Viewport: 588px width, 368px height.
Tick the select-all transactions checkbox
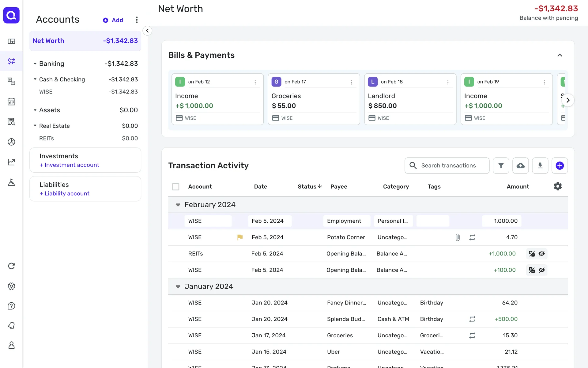pos(175,186)
